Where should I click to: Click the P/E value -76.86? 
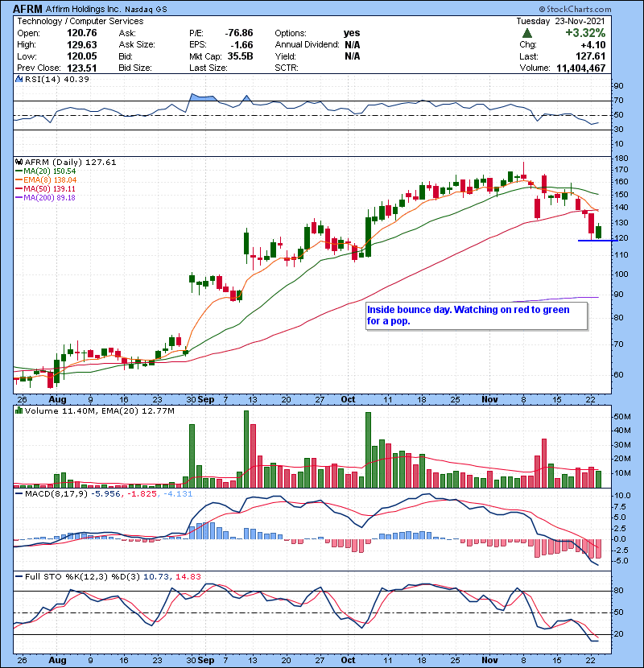point(239,33)
